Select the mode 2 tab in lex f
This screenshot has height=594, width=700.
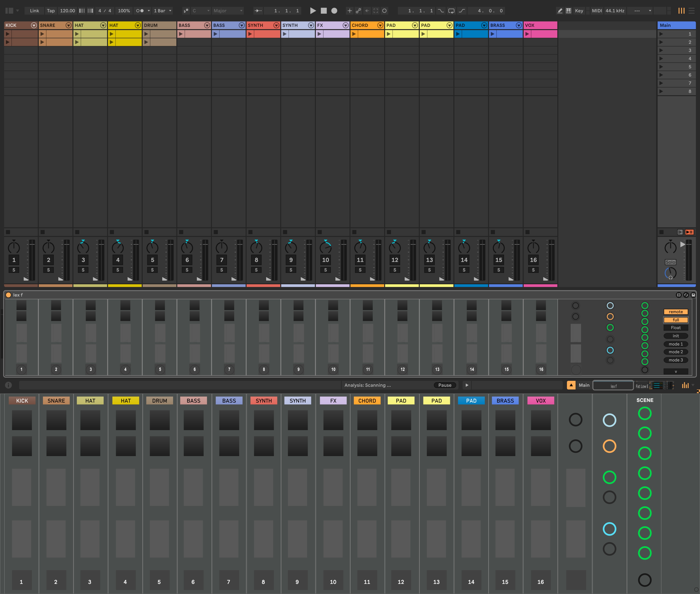(x=676, y=352)
